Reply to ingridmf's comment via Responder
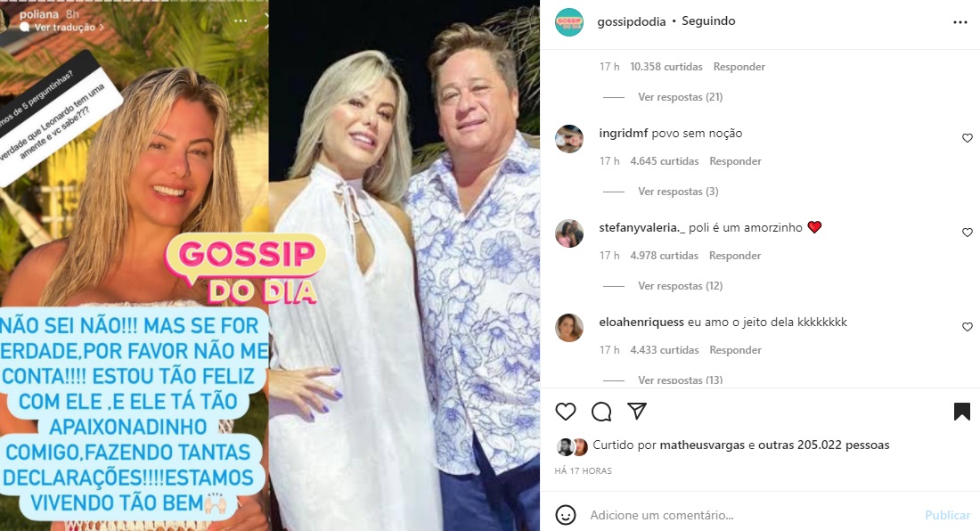Viewport: 980px width, 531px height. pos(735,161)
